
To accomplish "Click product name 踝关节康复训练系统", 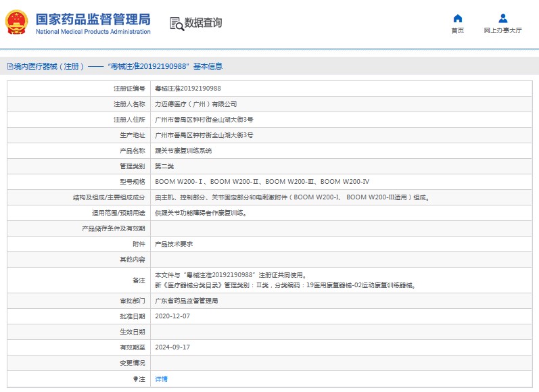I will click(x=183, y=151).
